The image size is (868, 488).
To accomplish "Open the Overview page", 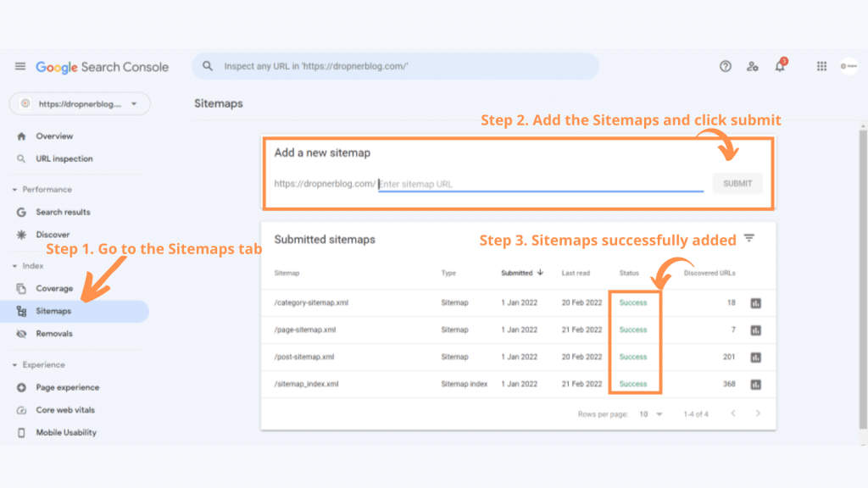I will coord(53,136).
